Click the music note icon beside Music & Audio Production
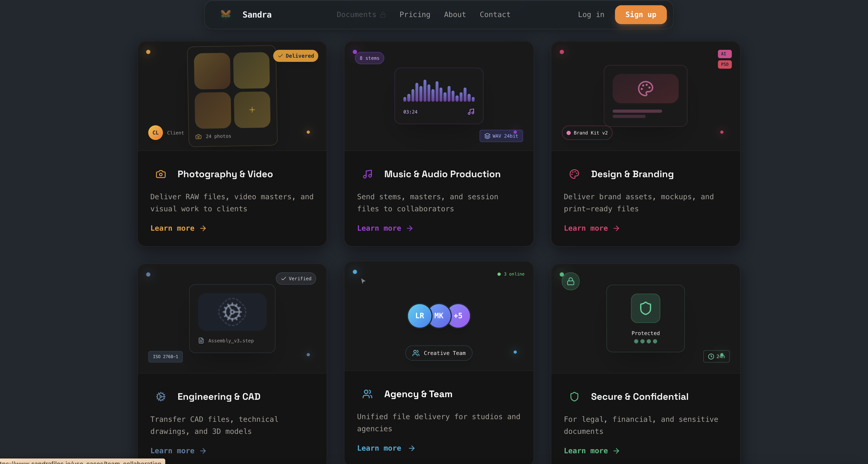The width and height of the screenshot is (868, 464). click(367, 174)
